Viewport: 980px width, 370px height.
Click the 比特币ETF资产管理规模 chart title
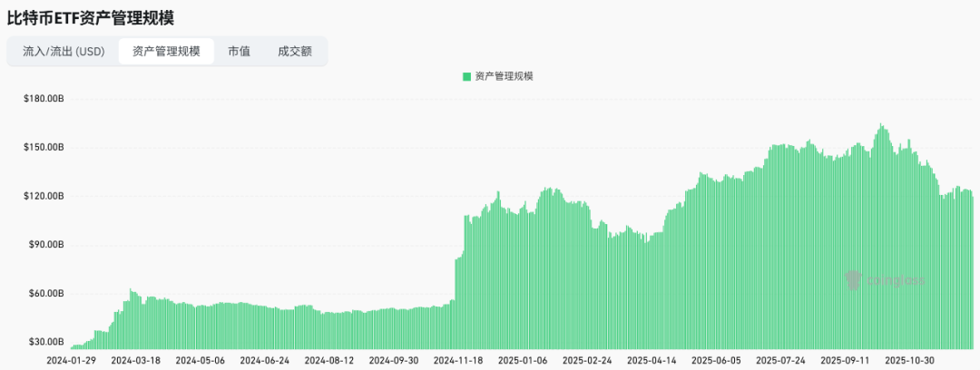click(90, 16)
